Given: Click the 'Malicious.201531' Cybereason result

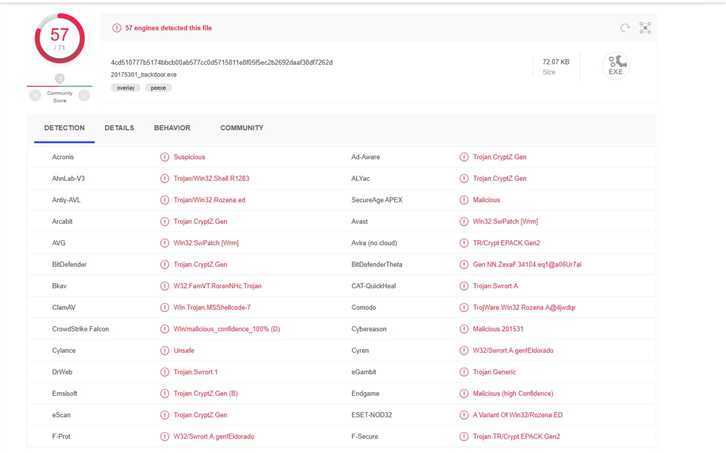Looking at the screenshot, I should point(498,329).
